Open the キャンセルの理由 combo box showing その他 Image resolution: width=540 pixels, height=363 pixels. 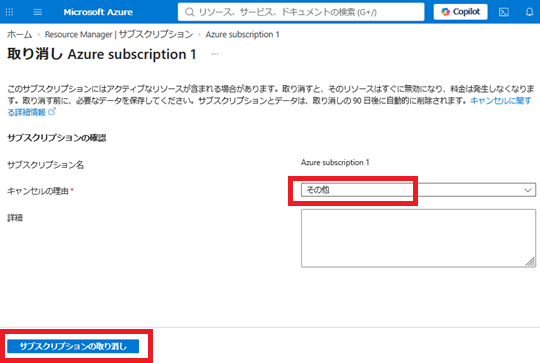[x=418, y=190]
